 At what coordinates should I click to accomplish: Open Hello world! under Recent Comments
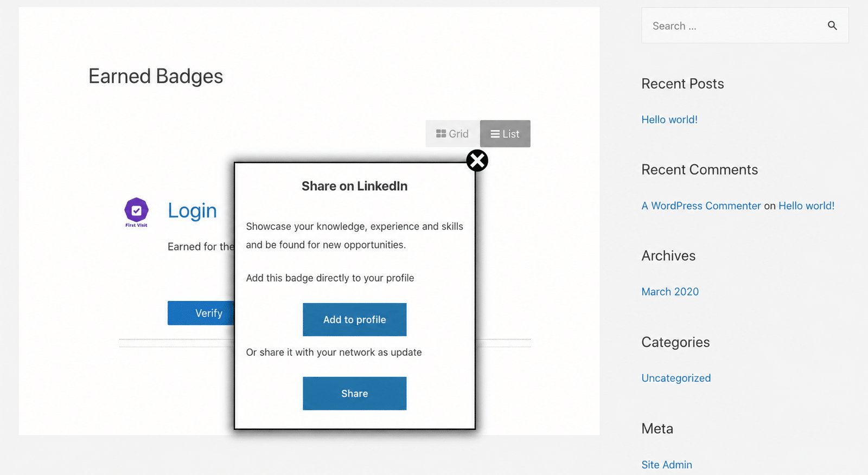[806, 206]
